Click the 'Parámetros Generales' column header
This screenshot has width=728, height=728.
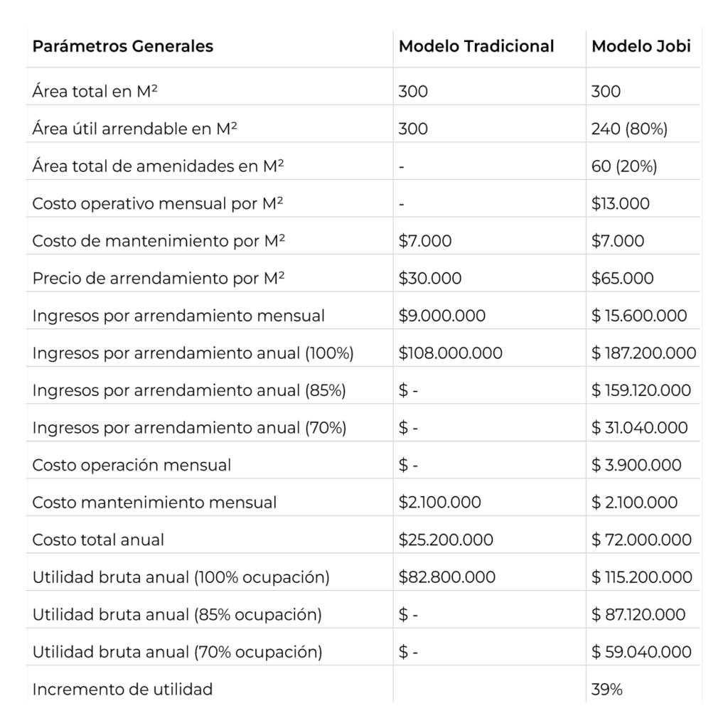coord(123,47)
